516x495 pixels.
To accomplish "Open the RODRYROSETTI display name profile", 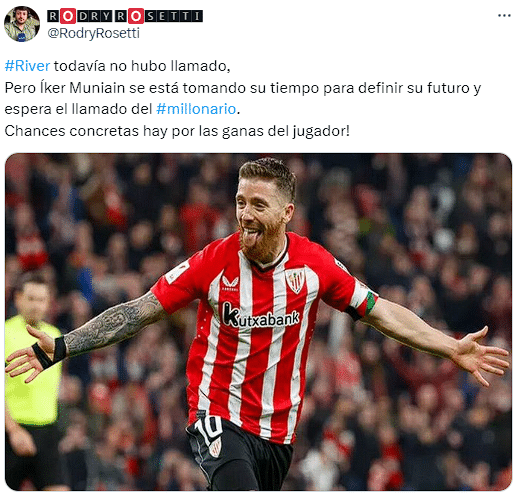I will tap(125, 16).
